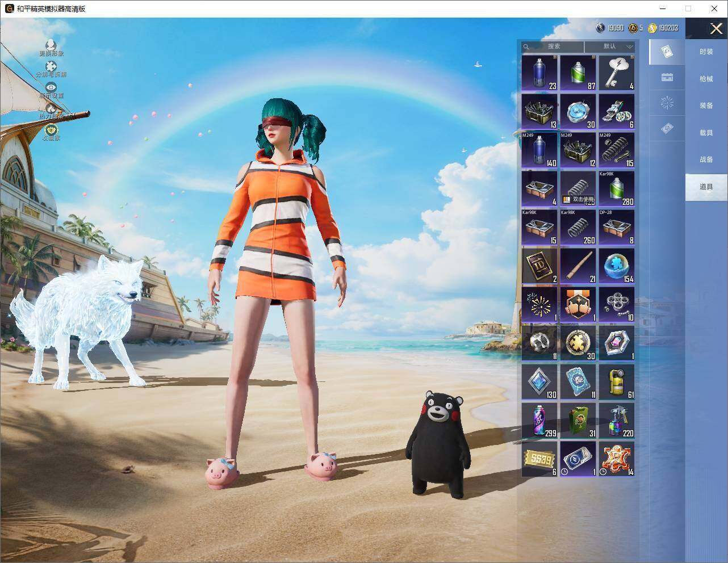Select the fireworks sub-category icon
The height and width of the screenshot is (563, 728).
(x=667, y=103)
